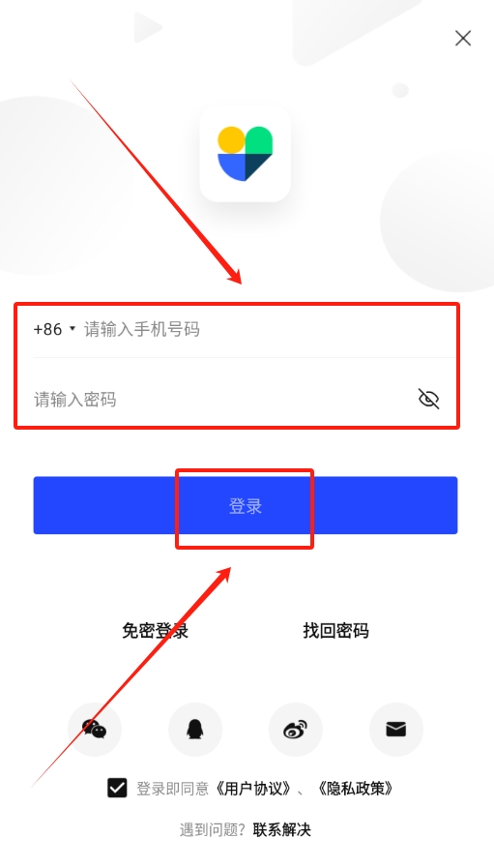Close the login dialog with X

tap(462, 38)
